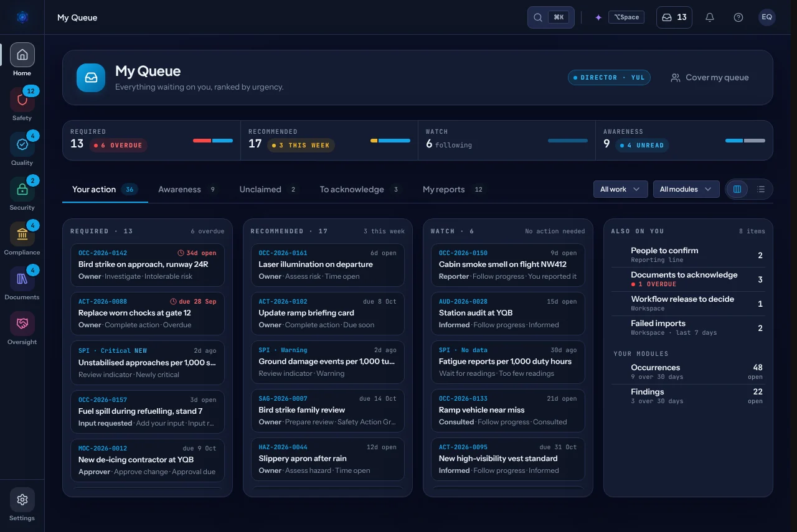Open help question mark icon
The height and width of the screenshot is (532, 797).
(738, 17)
